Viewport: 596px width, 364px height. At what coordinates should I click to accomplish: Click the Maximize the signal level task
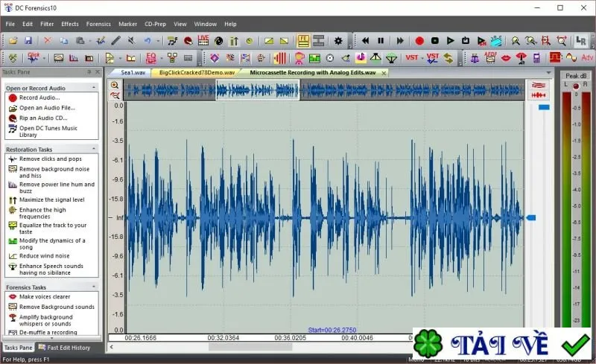click(x=52, y=199)
